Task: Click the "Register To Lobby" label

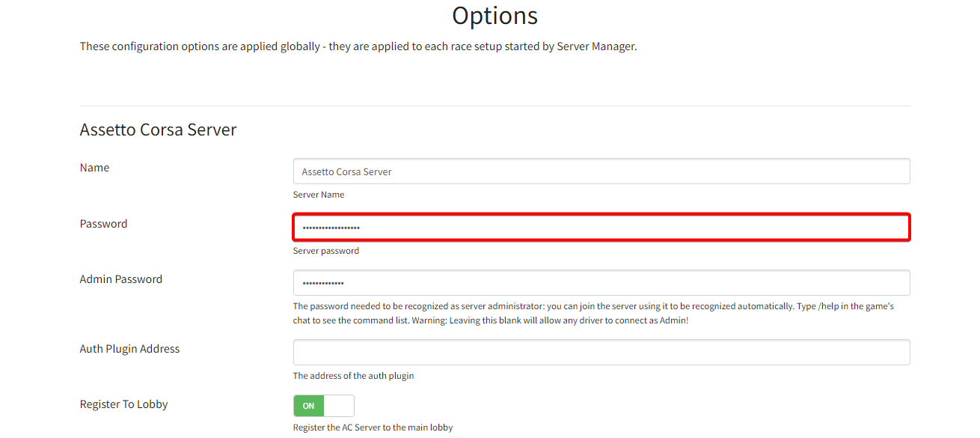Action: [123, 404]
